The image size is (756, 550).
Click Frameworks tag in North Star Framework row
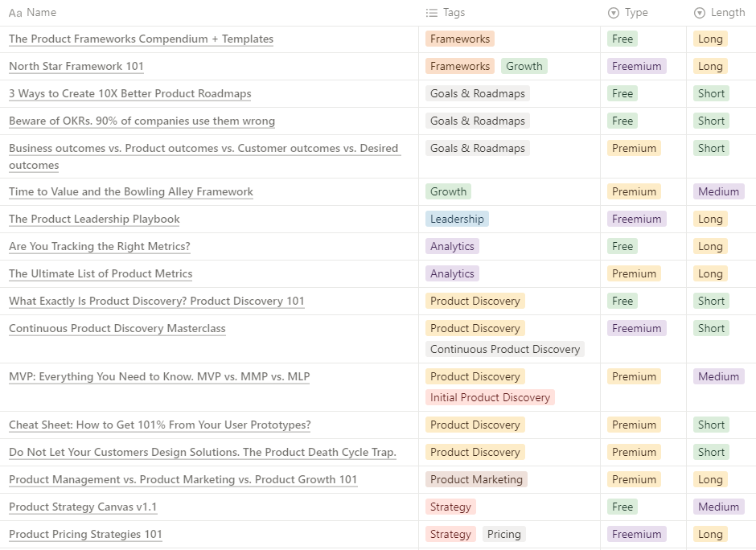(460, 67)
